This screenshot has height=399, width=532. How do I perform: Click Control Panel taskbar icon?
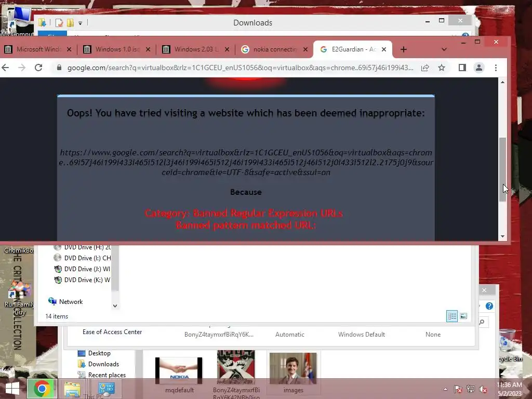point(106,389)
